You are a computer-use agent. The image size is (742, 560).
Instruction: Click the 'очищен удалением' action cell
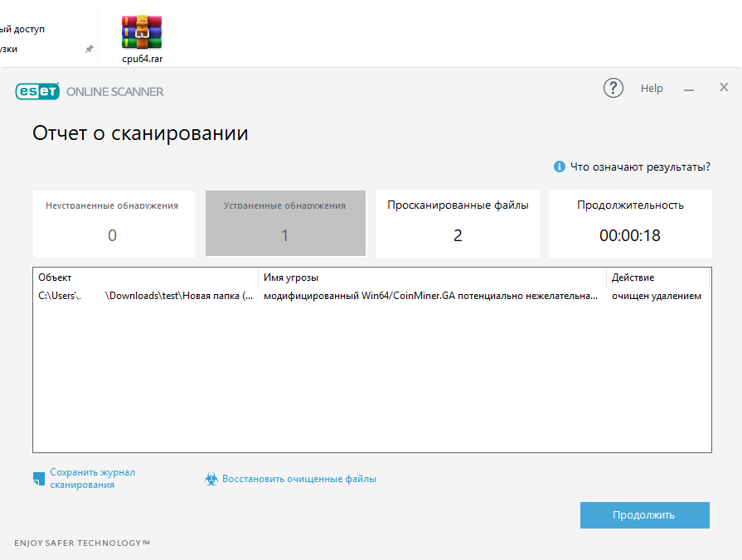pos(657,296)
